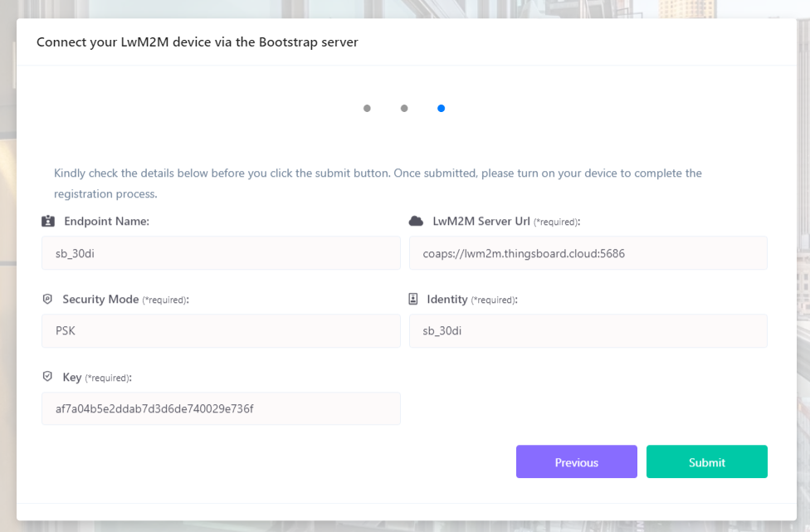This screenshot has height=532, width=810.
Task: Click the shield check icon beside Key
Action: pyautogui.click(x=47, y=377)
